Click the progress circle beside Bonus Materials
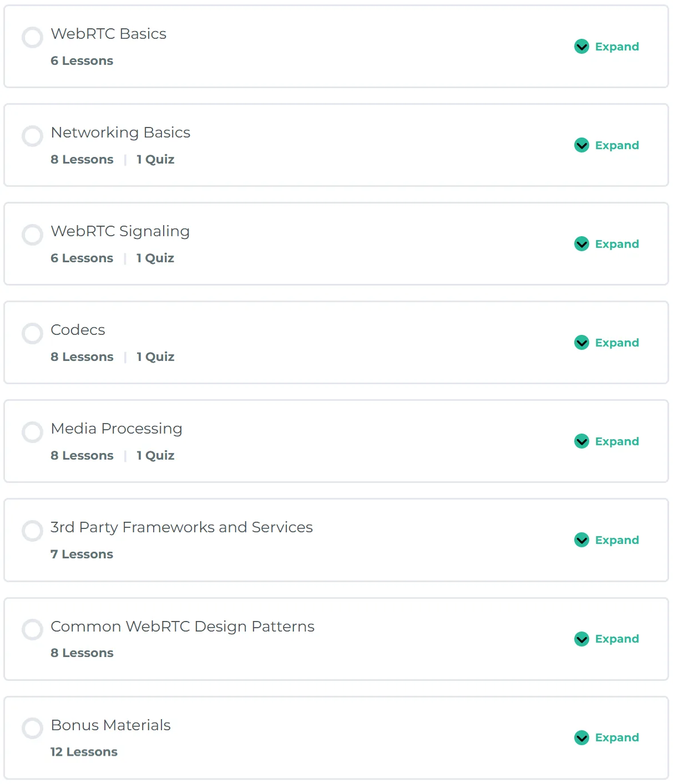This screenshot has width=673, height=784. click(32, 729)
